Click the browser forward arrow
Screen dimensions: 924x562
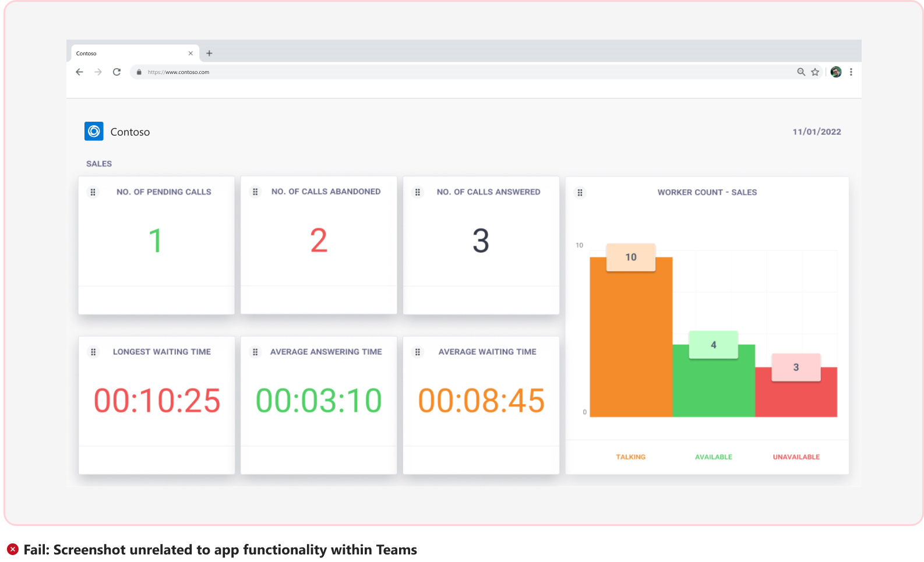[98, 72]
